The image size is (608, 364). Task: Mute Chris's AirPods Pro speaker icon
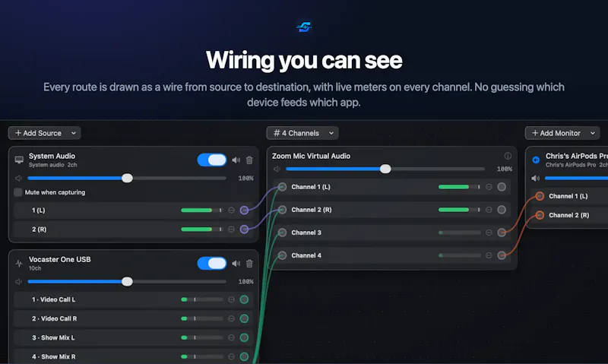pyautogui.click(x=535, y=179)
